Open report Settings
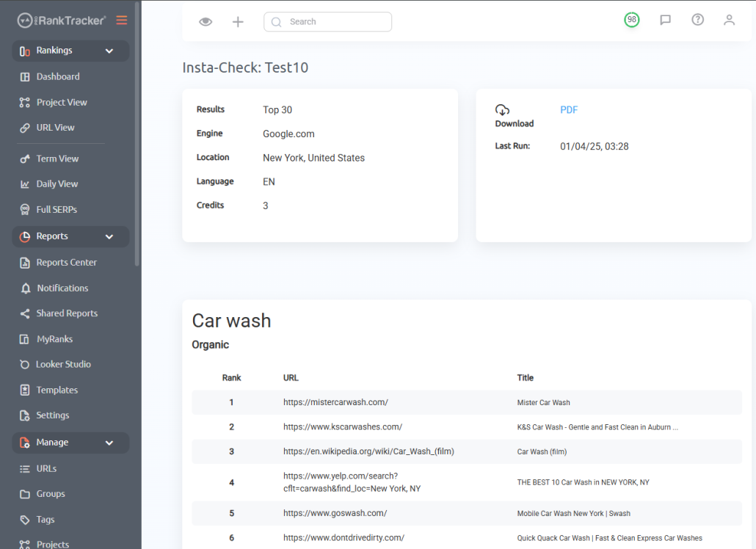This screenshot has width=756, height=549. point(53,415)
